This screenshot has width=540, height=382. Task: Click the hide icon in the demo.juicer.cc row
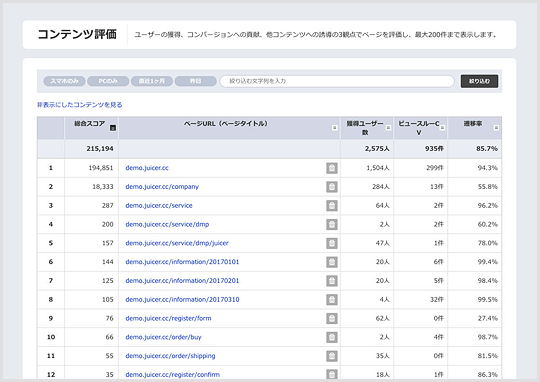pos(332,168)
